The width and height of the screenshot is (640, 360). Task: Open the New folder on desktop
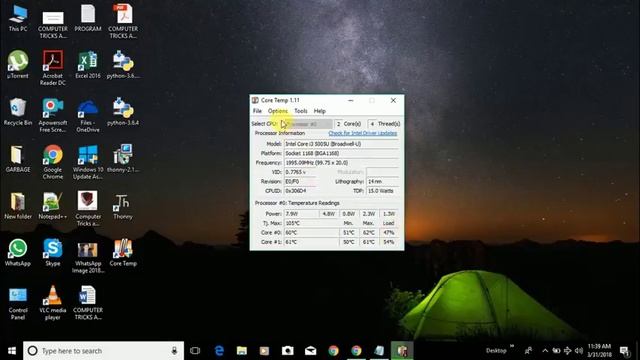18,205
